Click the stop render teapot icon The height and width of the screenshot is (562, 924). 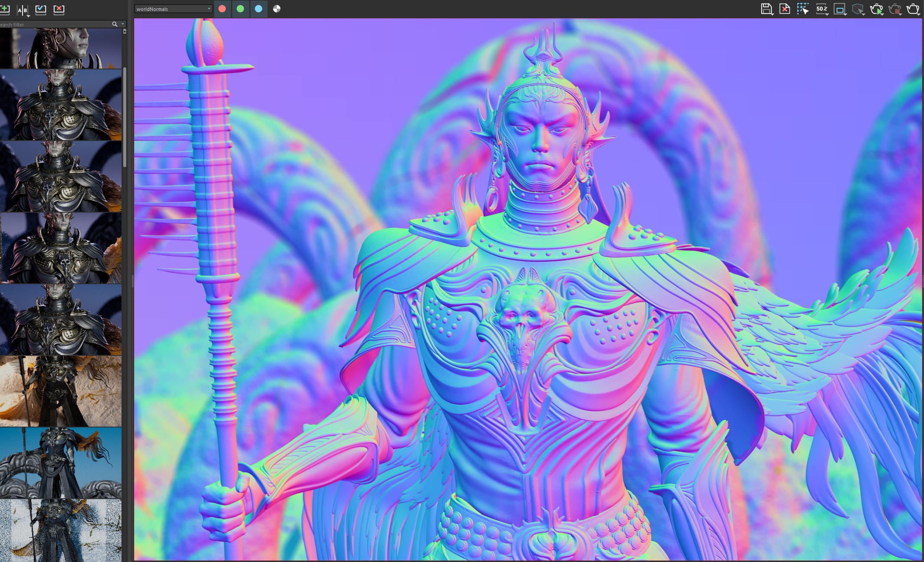(x=895, y=9)
